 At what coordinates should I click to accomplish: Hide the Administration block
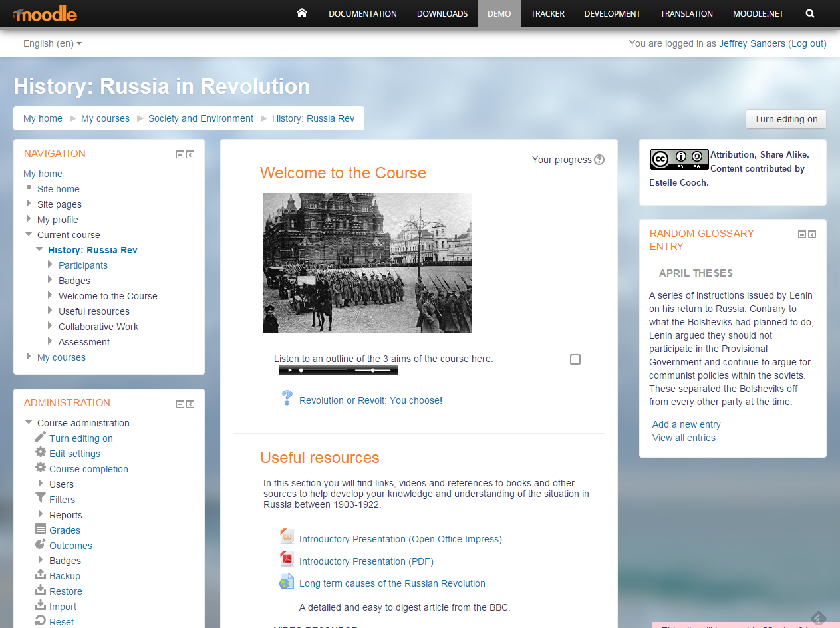(x=180, y=404)
